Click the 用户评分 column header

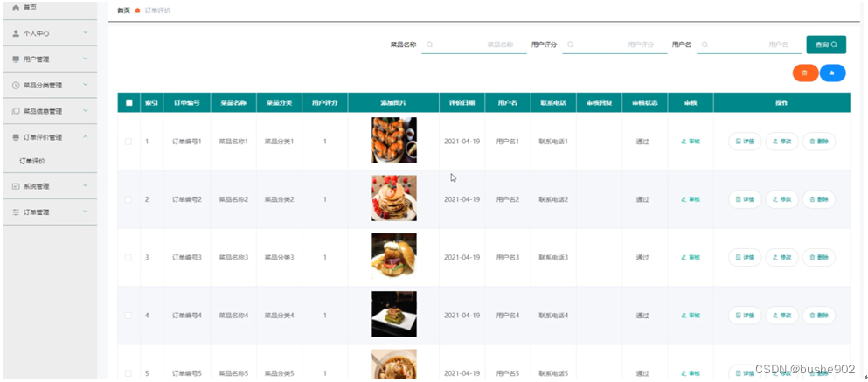tap(325, 102)
